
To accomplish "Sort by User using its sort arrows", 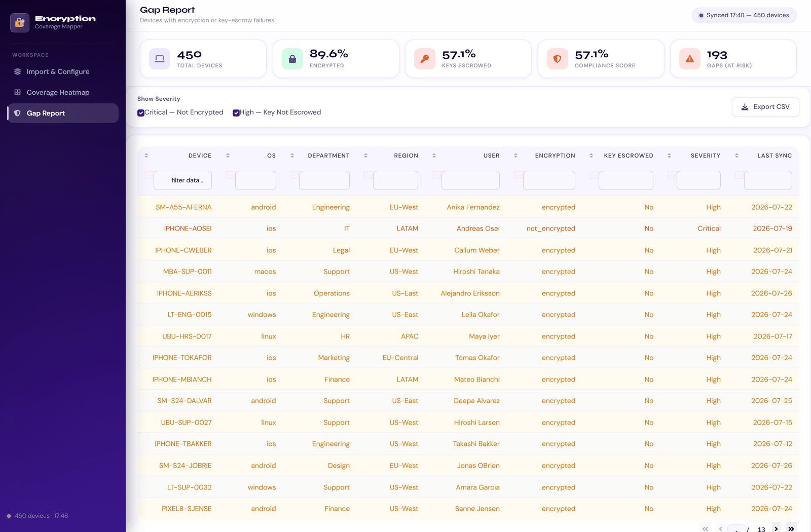I will tap(434, 156).
